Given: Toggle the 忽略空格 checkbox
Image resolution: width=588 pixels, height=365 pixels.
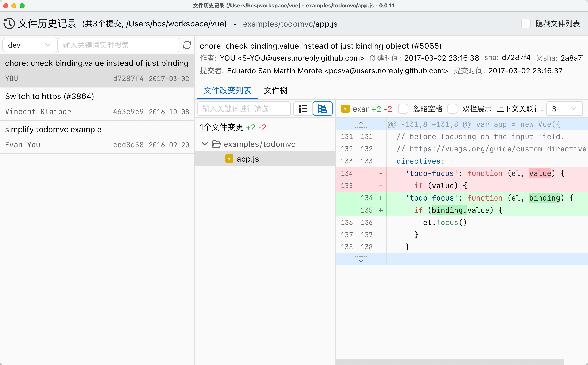Looking at the screenshot, I should (403, 109).
